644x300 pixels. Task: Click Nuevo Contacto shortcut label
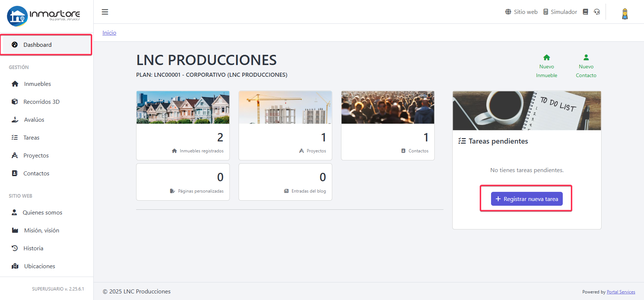pos(586,71)
